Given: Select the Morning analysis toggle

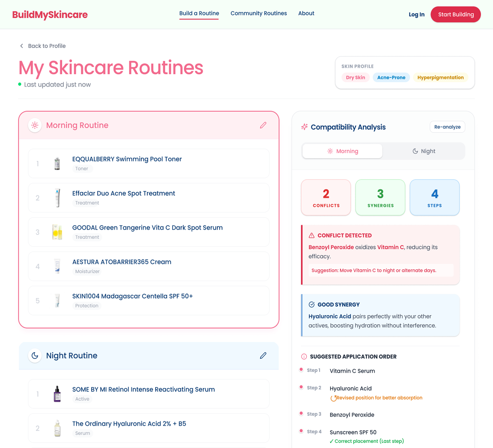Looking at the screenshot, I should click(342, 151).
